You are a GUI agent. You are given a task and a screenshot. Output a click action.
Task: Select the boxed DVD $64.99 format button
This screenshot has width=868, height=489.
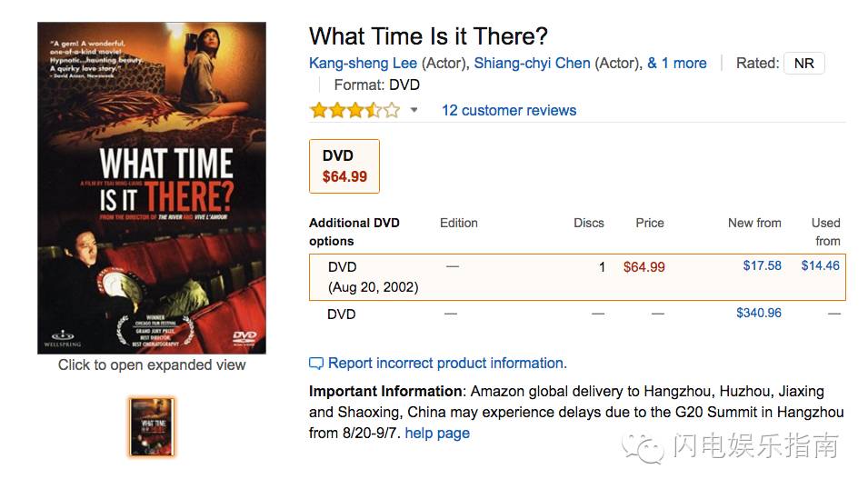pos(344,166)
